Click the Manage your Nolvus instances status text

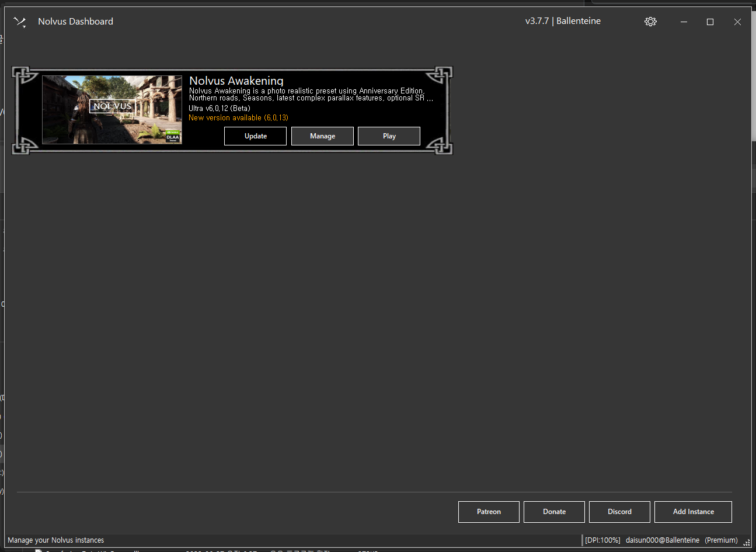(x=56, y=540)
